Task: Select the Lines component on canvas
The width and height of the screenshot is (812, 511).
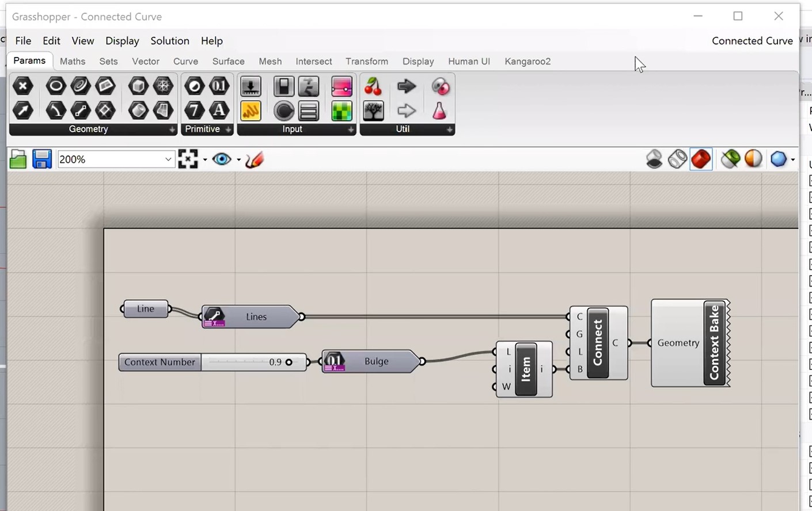Action: (x=252, y=316)
